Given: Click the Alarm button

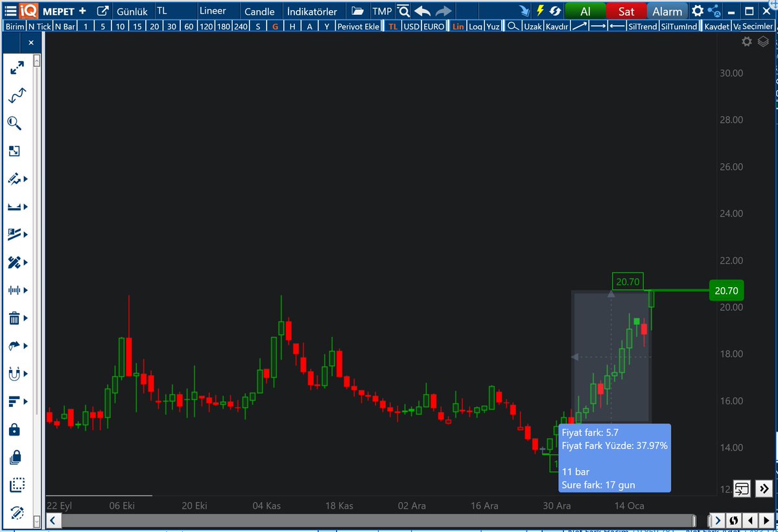Looking at the screenshot, I should coord(667,11).
